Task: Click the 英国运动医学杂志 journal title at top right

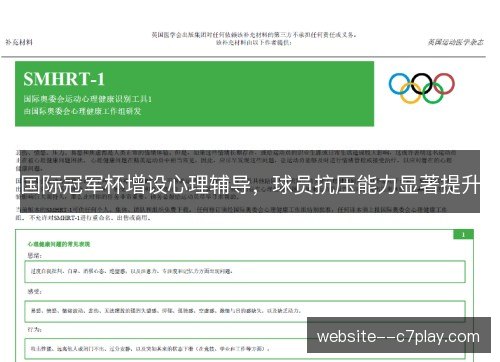Action: coord(455,42)
